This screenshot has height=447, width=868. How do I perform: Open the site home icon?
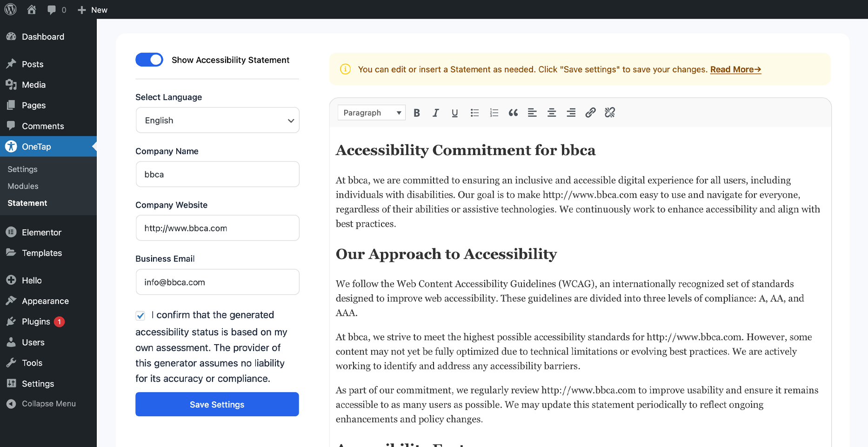point(32,9)
